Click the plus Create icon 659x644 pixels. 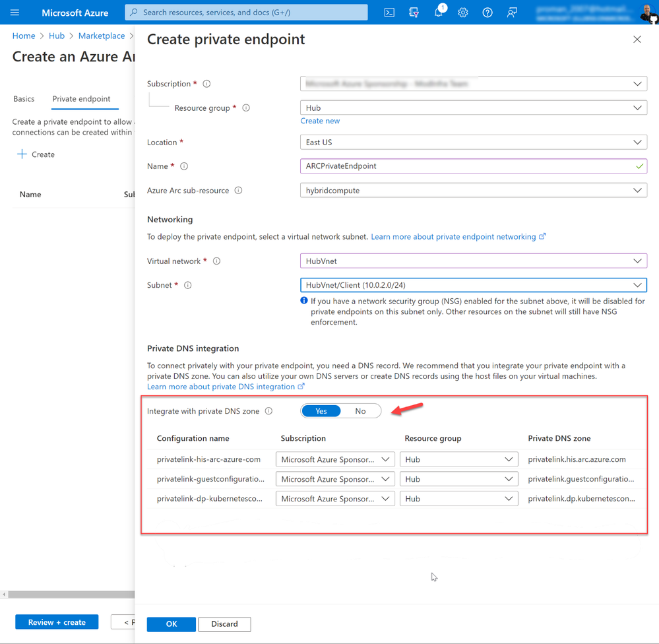point(22,154)
